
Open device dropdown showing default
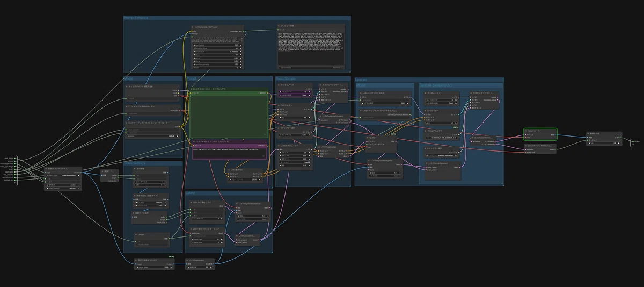pyautogui.click(x=152, y=136)
